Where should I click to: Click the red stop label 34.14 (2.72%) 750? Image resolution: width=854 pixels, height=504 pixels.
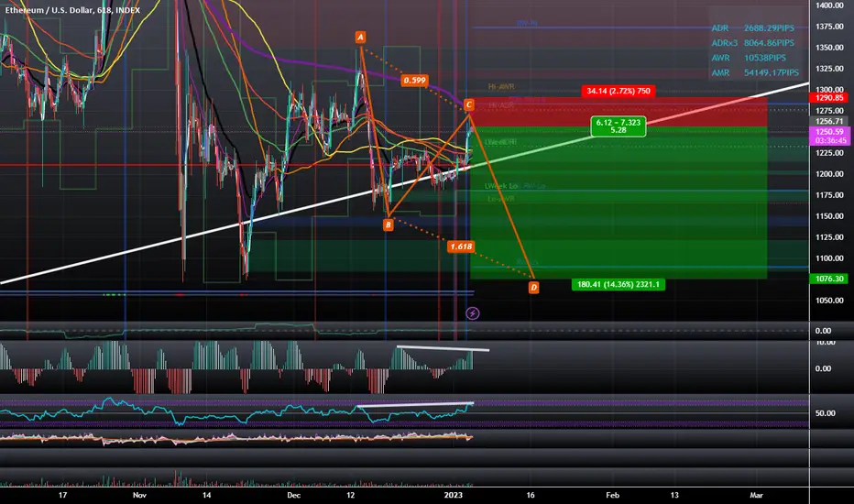point(619,91)
